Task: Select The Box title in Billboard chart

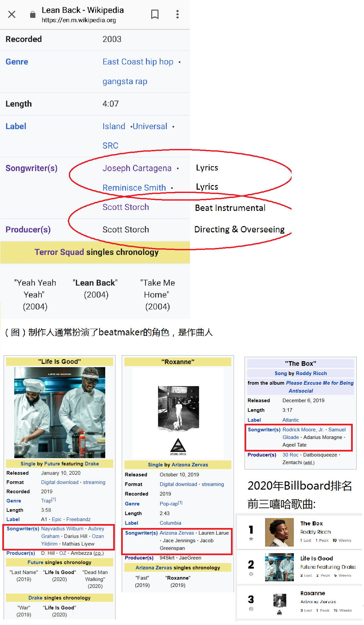Action: (x=311, y=523)
